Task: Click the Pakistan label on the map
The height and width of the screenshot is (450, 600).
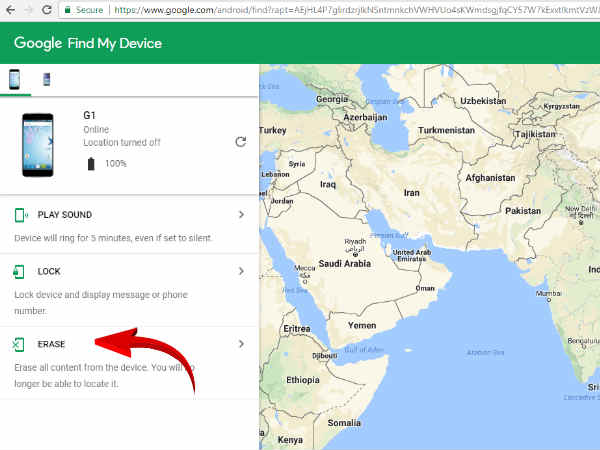Action: click(x=523, y=211)
